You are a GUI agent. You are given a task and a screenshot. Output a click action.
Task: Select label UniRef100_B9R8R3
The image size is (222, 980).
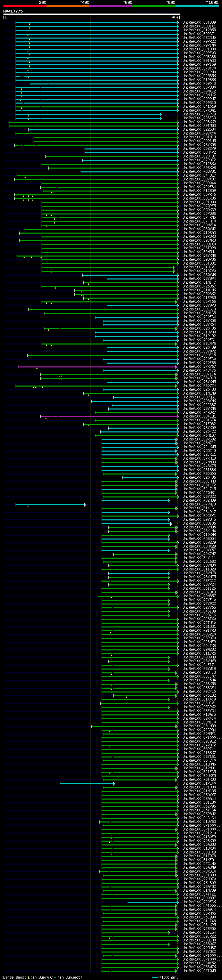[199, 237]
